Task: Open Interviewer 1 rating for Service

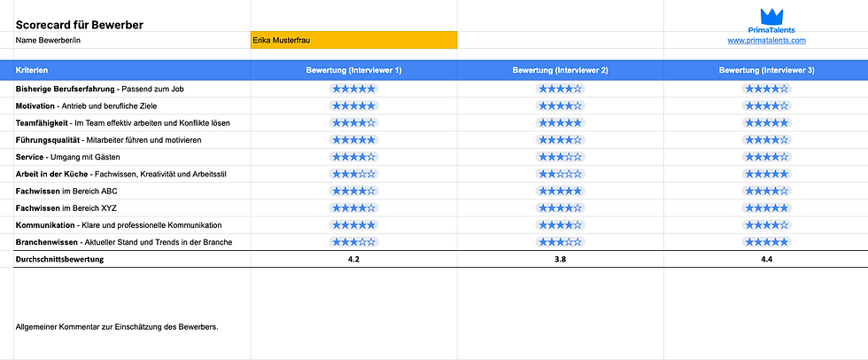Action: pos(353,157)
